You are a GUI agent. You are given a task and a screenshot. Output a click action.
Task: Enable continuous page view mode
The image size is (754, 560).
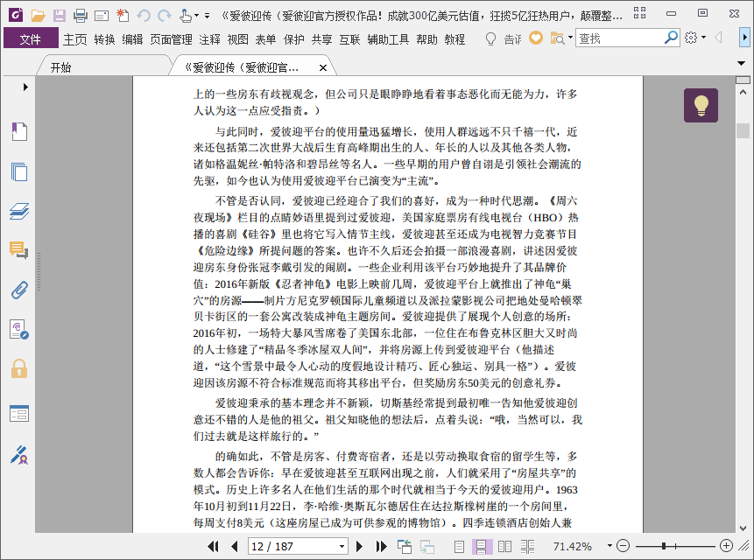tap(482, 546)
